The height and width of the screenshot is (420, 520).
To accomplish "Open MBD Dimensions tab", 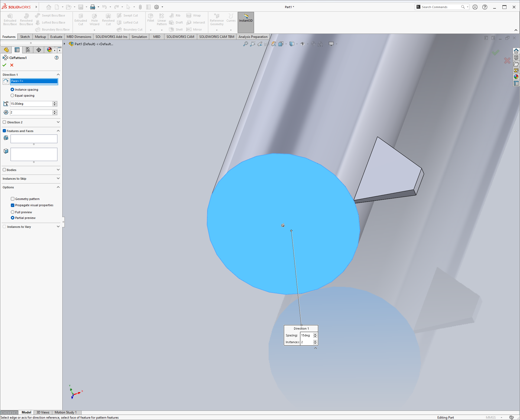I will [x=79, y=37].
